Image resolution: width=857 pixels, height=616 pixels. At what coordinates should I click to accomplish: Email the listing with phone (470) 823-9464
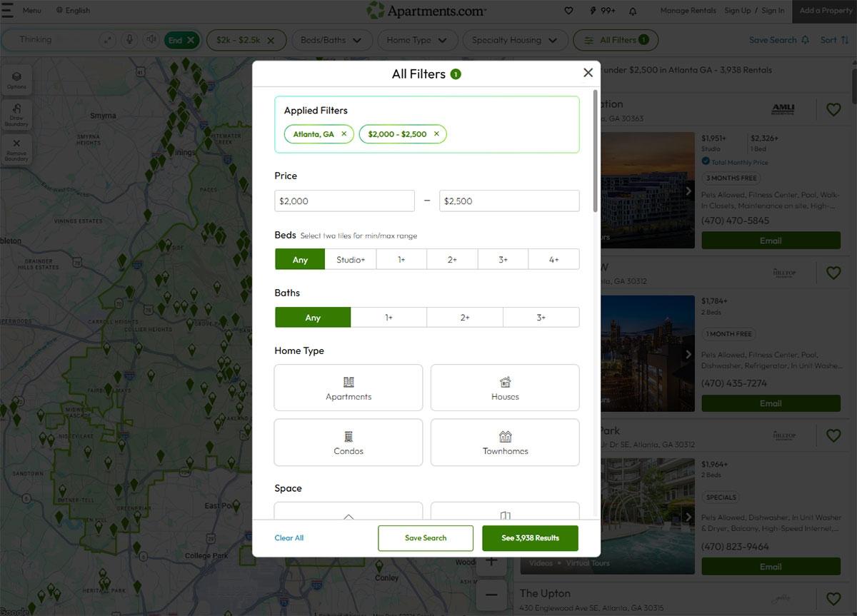click(771, 567)
